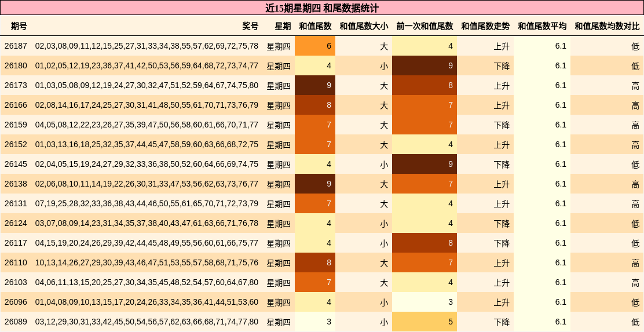Select issue number 26138
This screenshot has width=644, height=332.
coord(16,184)
